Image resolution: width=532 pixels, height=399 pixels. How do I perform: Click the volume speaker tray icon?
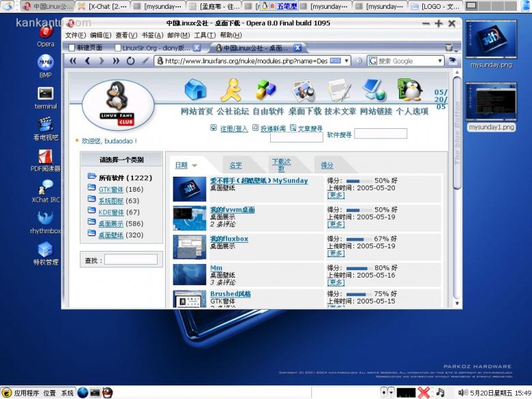pos(463,393)
